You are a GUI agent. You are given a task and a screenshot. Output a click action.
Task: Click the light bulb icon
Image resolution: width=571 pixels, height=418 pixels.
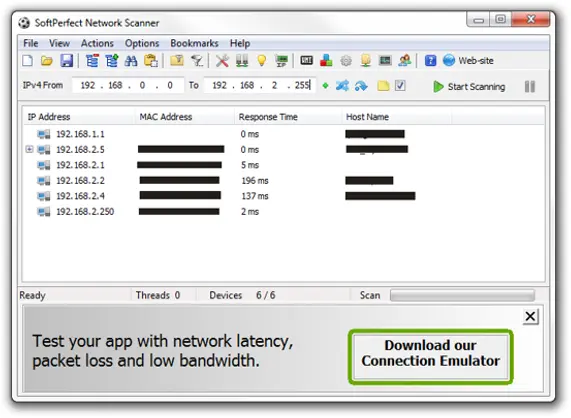(x=261, y=61)
